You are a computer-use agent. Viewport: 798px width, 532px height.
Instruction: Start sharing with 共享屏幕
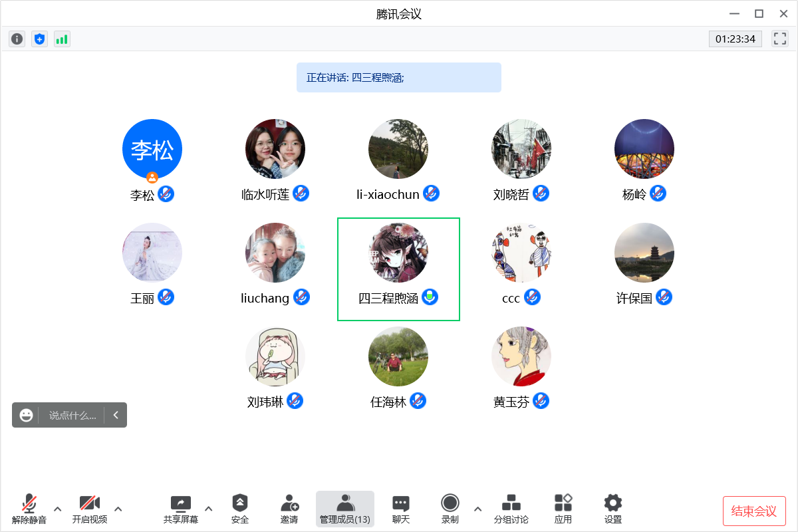pyautogui.click(x=181, y=510)
